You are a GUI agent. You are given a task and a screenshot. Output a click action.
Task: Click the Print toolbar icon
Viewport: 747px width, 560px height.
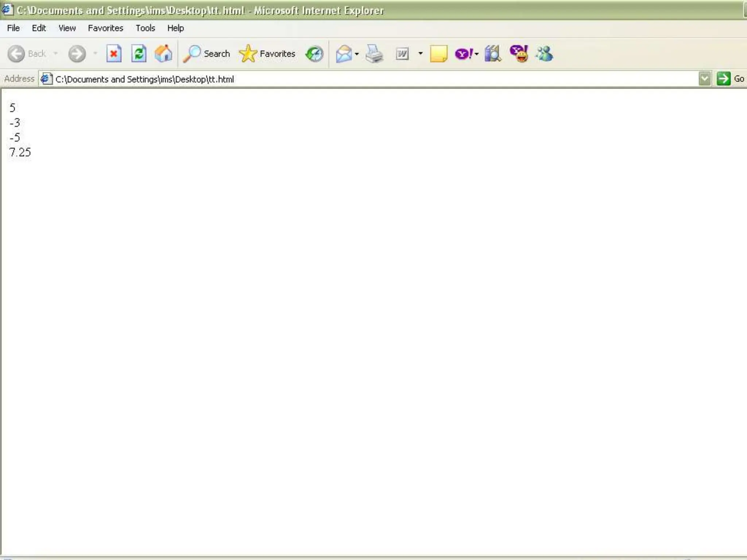(374, 54)
